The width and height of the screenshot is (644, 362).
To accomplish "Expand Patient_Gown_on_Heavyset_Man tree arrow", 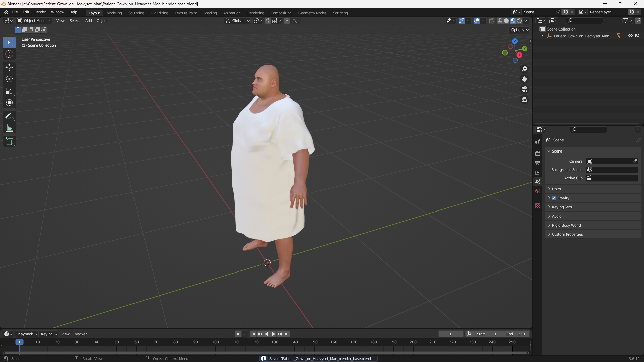I will (x=542, y=36).
